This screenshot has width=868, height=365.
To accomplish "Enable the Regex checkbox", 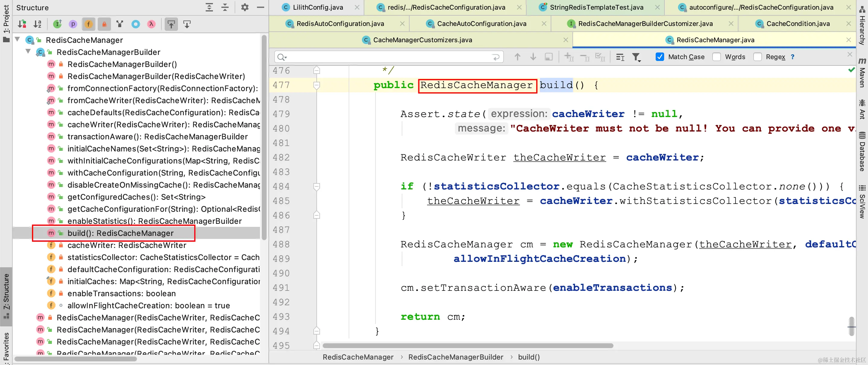I will (x=757, y=57).
